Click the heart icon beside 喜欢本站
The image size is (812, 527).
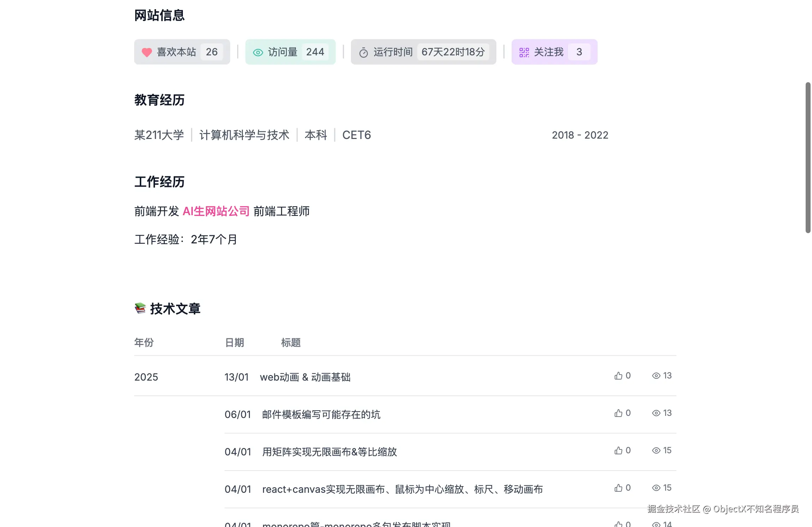pos(147,53)
